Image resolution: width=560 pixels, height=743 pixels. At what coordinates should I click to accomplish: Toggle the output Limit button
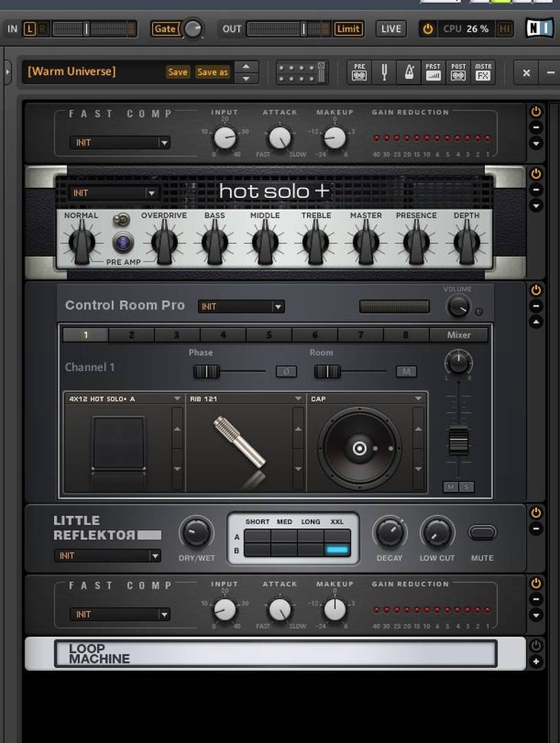click(x=348, y=29)
